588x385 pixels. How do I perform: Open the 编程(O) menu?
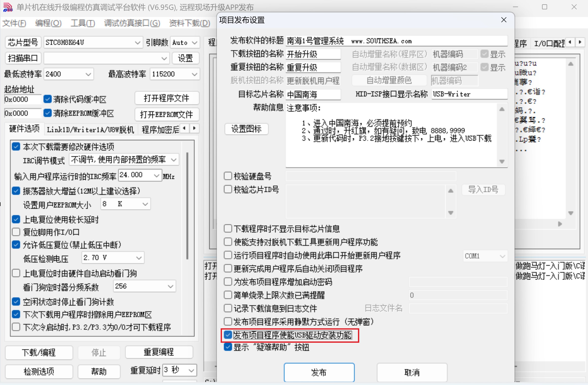(48, 23)
